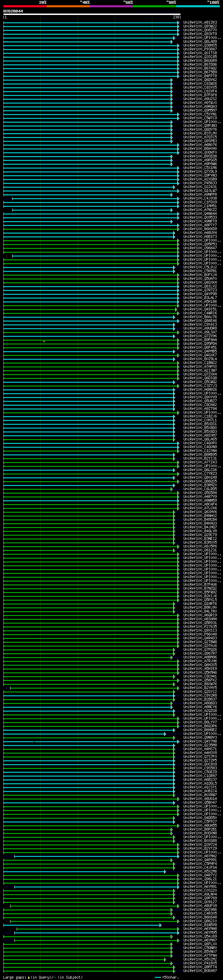This screenshot has height=980, width=223.
Task: Click the green alignment bar for UniRef100_Q8MTT4
Action: pyautogui.click(x=89, y=967)
